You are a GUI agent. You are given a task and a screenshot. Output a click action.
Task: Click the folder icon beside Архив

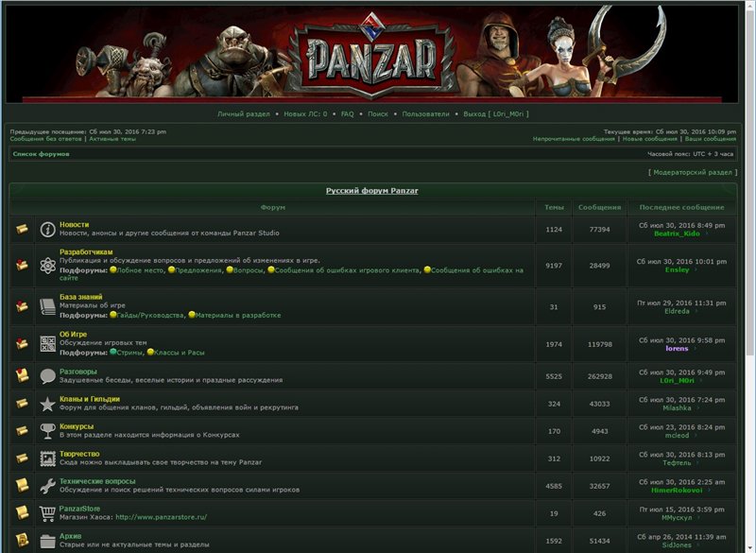48,541
